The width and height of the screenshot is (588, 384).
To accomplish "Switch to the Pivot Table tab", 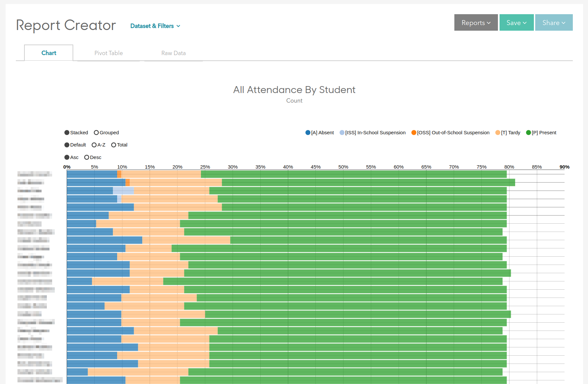I will [x=109, y=53].
